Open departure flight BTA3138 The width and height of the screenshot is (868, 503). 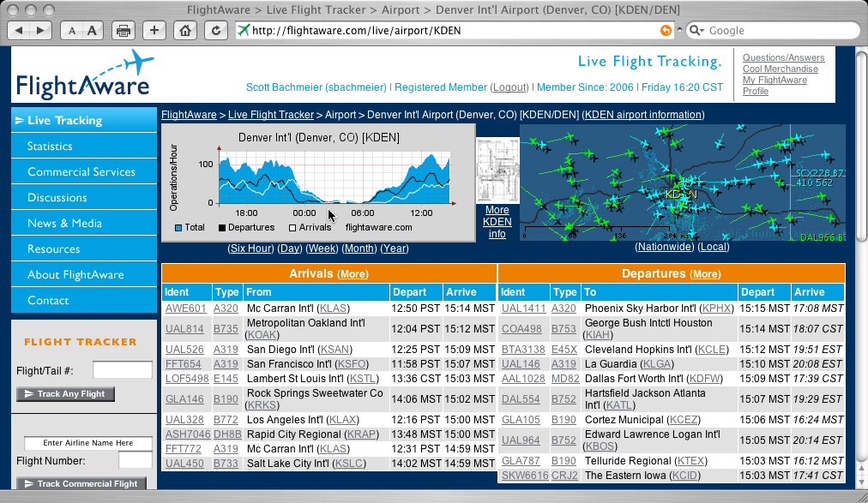pos(523,350)
